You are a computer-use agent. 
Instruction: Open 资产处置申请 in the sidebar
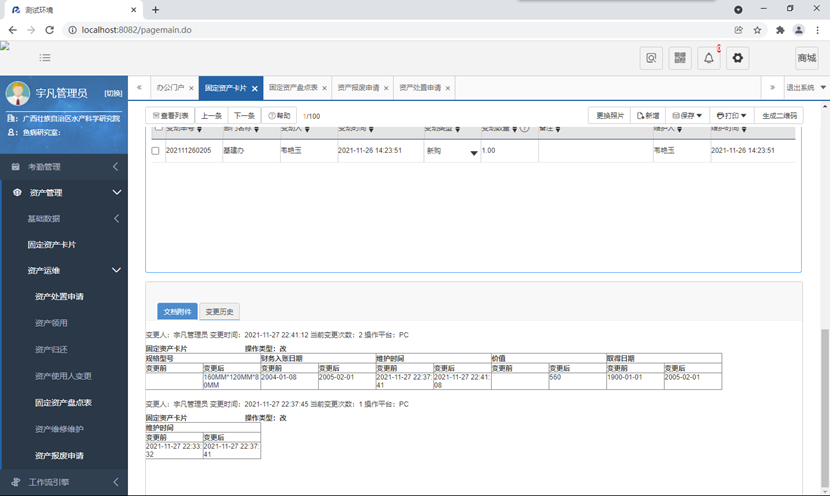[x=59, y=296]
